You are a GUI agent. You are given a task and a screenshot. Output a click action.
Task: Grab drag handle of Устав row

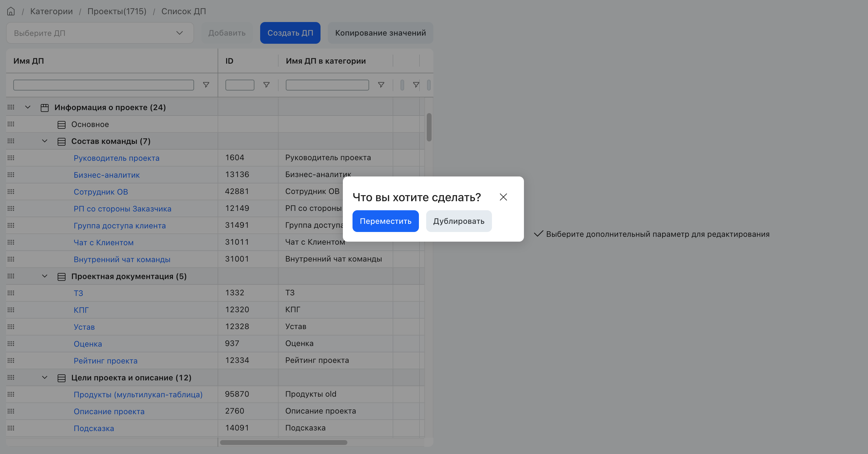(x=11, y=326)
